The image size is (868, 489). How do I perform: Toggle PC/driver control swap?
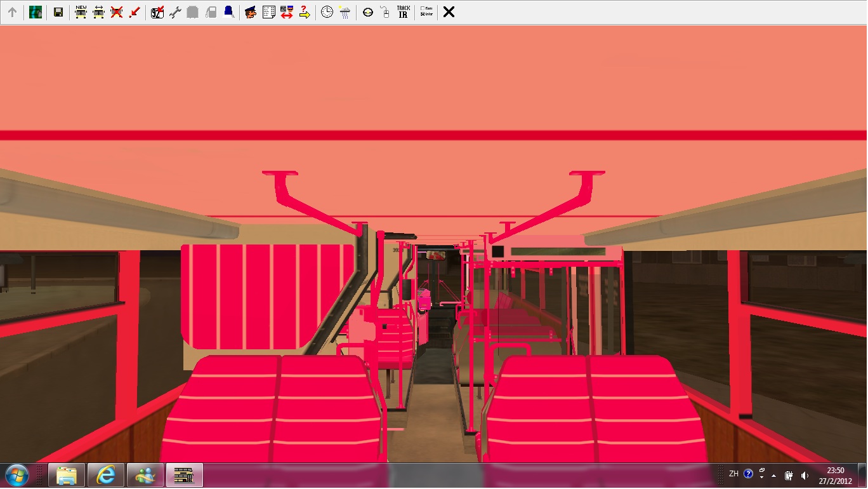click(286, 12)
